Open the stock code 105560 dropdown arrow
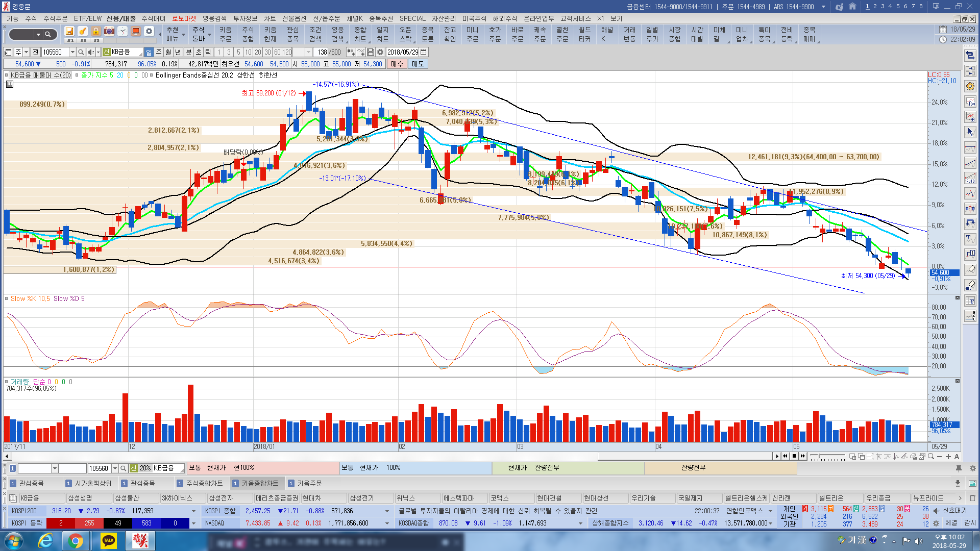The width and height of the screenshot is (980, 551). click(x=72, y=52)
